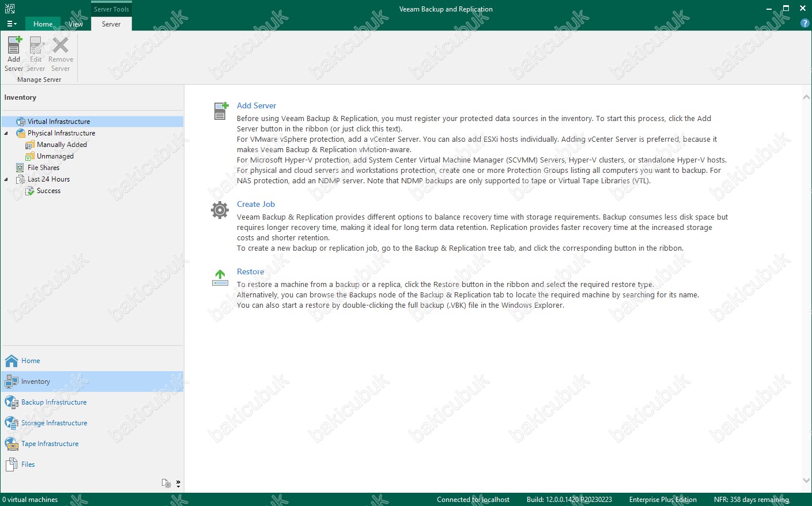This screenshot has width=812, height=506.
Task: Expand the navigation pane overflow chevron
Action: tap(178, 484)
